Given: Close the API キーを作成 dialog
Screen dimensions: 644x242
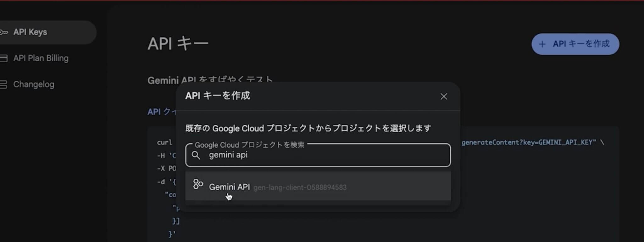Looking at the screenshot, I should (x=444, y=96).
